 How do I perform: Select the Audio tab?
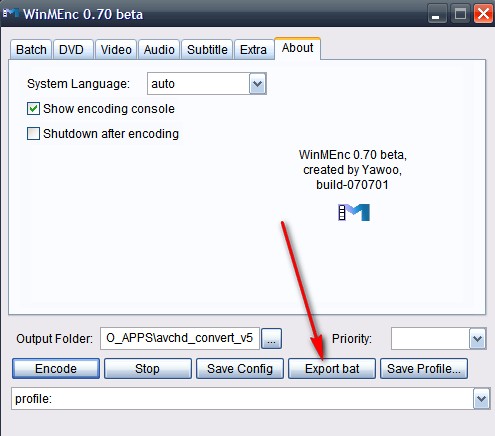tap(159, 50)
